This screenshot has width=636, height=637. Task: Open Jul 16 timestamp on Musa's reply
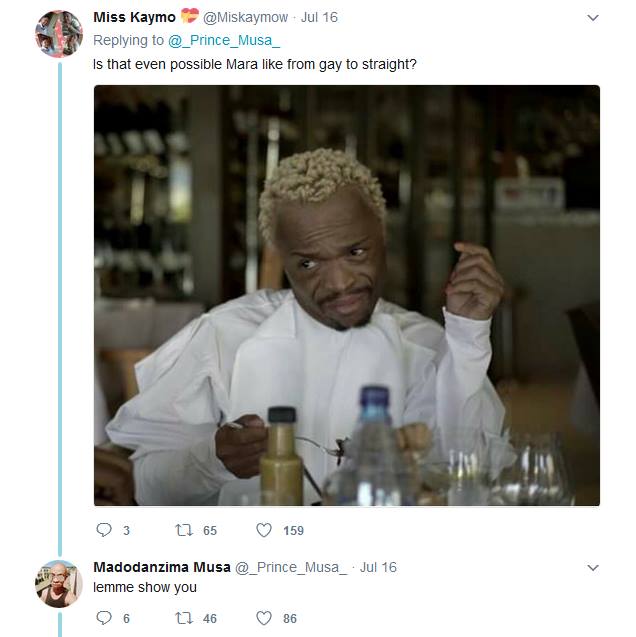click(378, 567)
